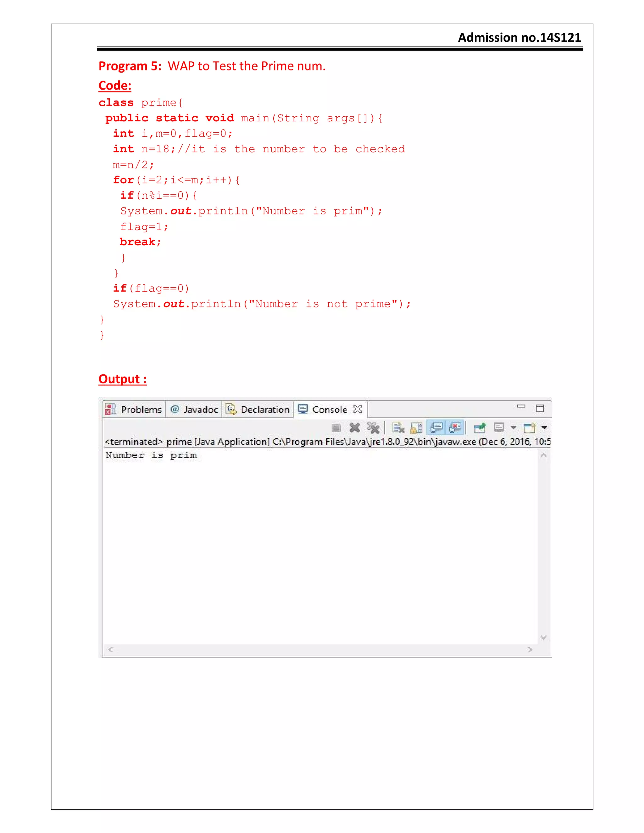Maximize the Console view panel

coord(540,408)
